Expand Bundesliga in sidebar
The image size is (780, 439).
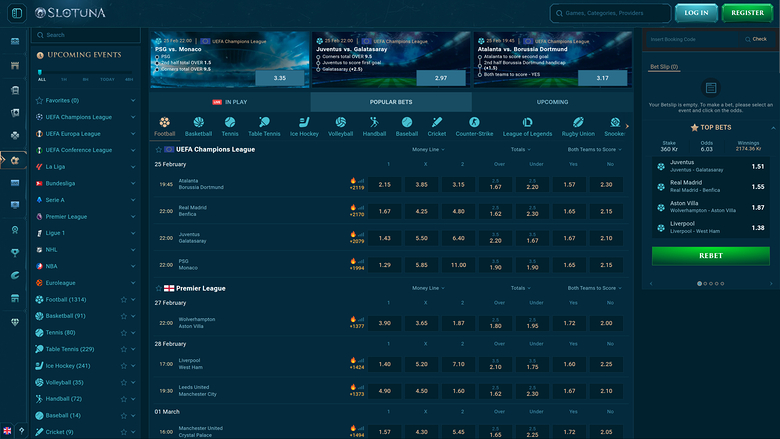click(133, 183)
